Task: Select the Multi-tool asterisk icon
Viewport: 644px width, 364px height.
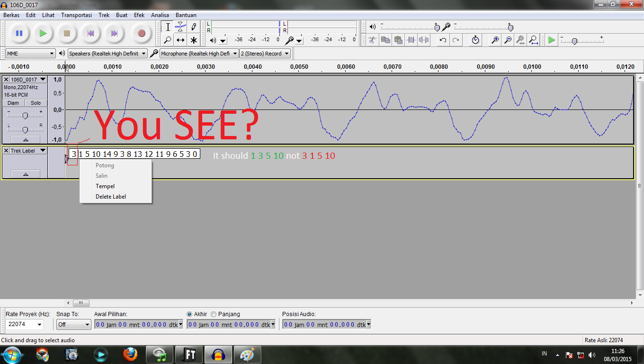Action: (x=194, y=40)
